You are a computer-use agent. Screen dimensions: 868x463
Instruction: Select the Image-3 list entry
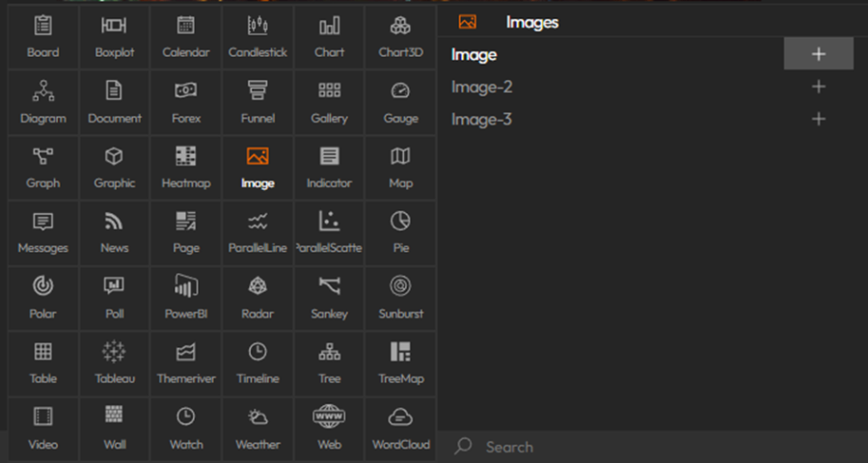click(482, 120)
